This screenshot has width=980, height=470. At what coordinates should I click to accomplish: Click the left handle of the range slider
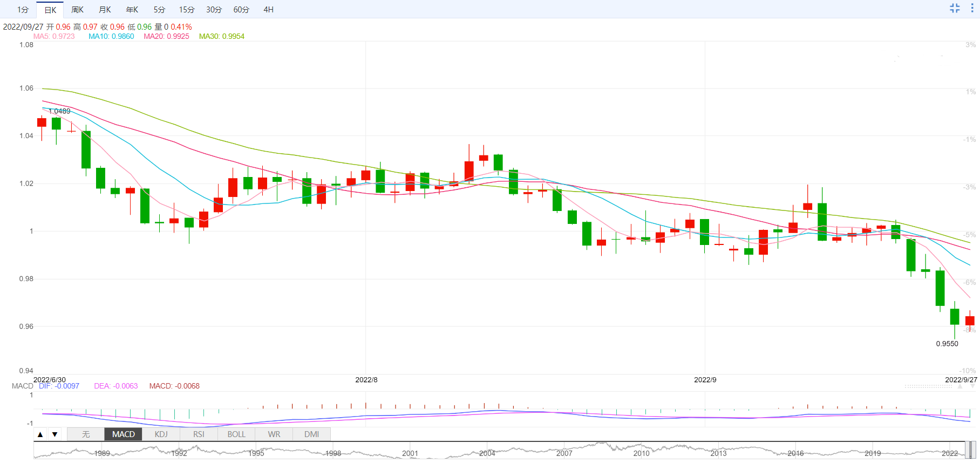pyautogui.click(x=967, y=450)
